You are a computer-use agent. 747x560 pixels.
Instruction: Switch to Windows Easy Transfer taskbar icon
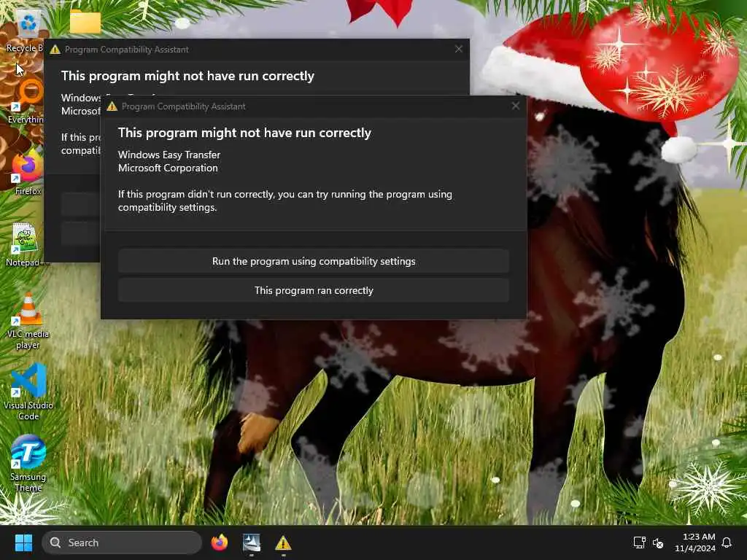pos(252,542)
